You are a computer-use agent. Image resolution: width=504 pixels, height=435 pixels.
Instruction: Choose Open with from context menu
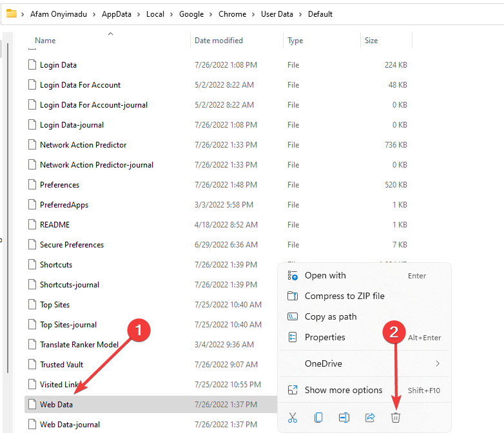[325, 275]
